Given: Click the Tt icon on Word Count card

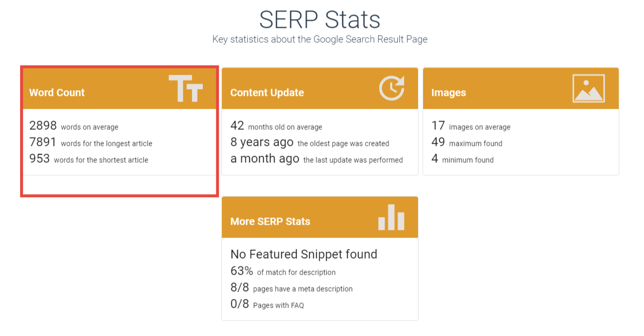Looking at the screenshot, I should point(186,88).
